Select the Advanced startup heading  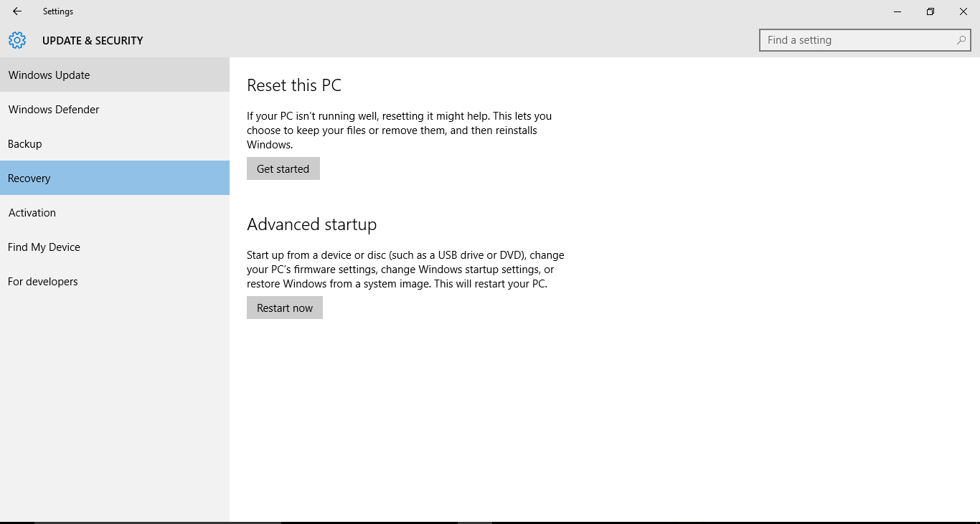[x=311, y=224]
